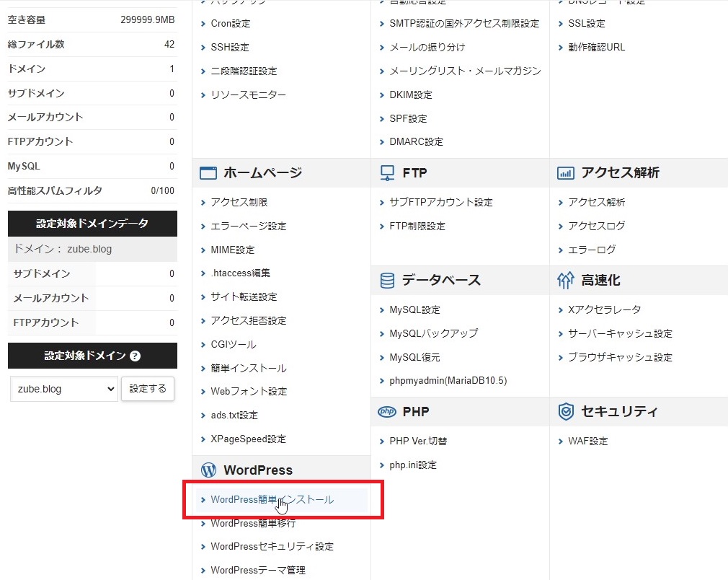728x580 pixels.
Task: Open 簡単インストール under ホームページ
Action: [x=249, y=369]
